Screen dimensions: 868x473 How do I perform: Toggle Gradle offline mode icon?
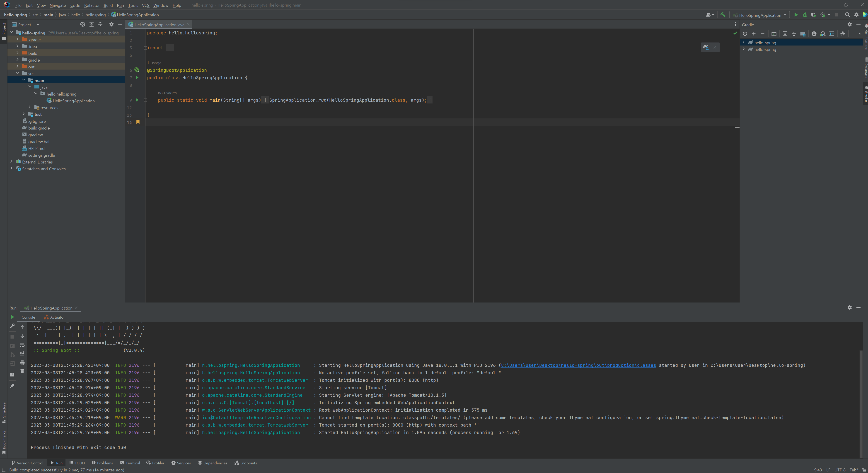click(x=842, y=34)
